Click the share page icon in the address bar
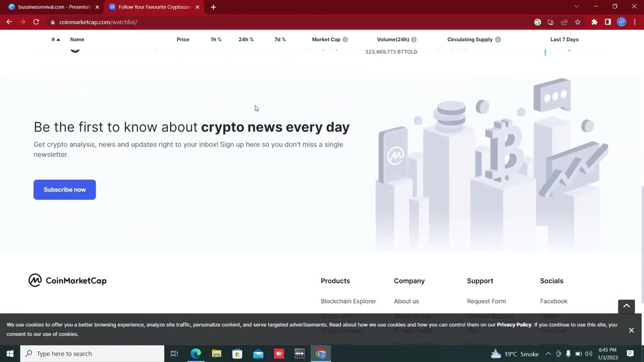This screenshot has width=644, height=362. (564, 22)
